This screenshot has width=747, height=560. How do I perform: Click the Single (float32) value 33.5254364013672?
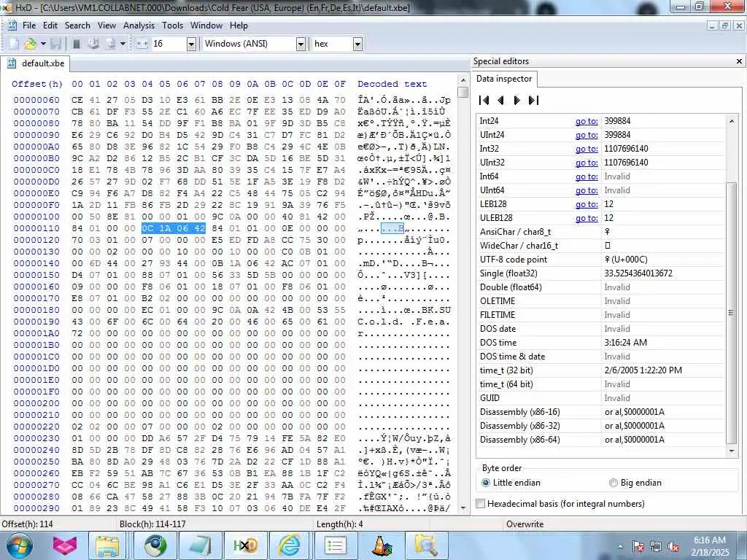click(638, 273)
